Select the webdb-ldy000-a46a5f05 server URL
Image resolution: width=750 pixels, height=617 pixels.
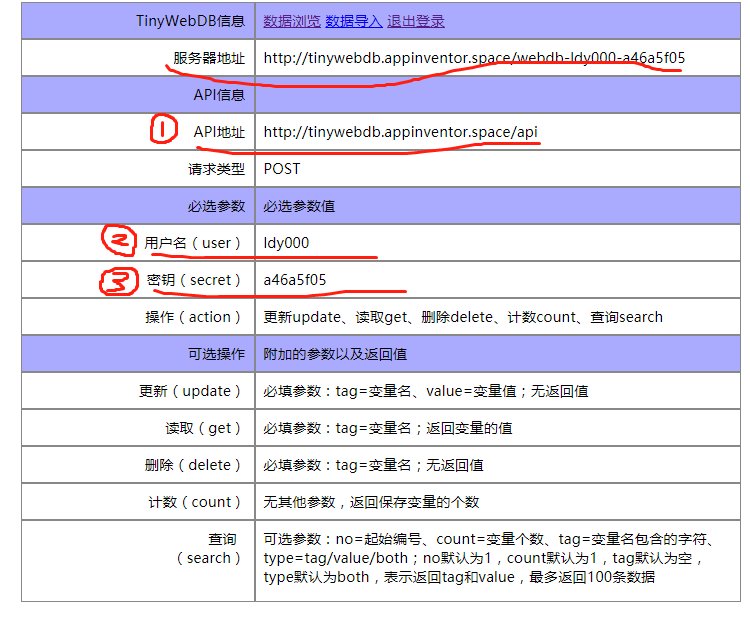pos(474,58)
